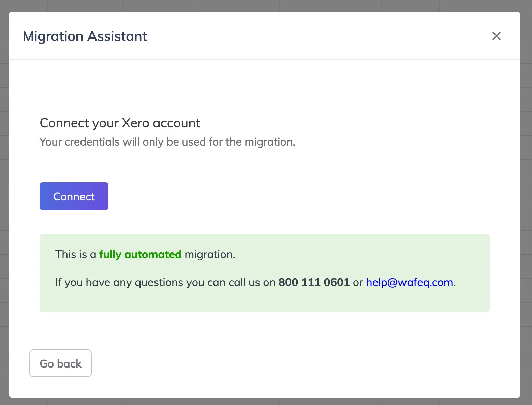Screen dimensions: 532x405
Task: Click the fully automated highlighted text
Action: click(x=140, y=254)
